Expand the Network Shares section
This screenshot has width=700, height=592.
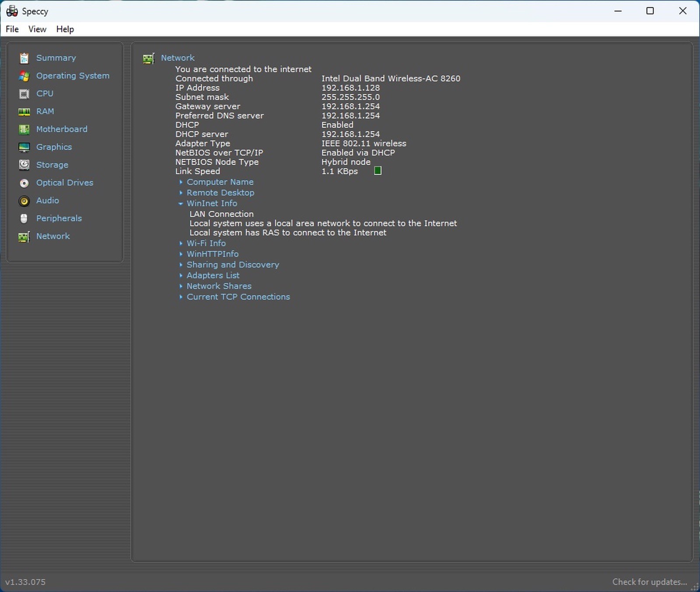click(x=181, y=286)
